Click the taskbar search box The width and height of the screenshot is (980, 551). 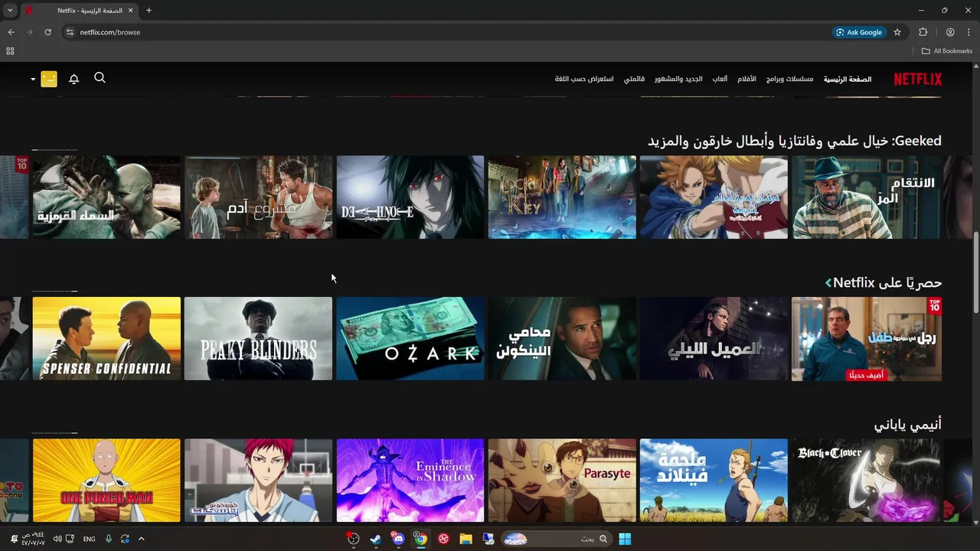coord(556,539)
